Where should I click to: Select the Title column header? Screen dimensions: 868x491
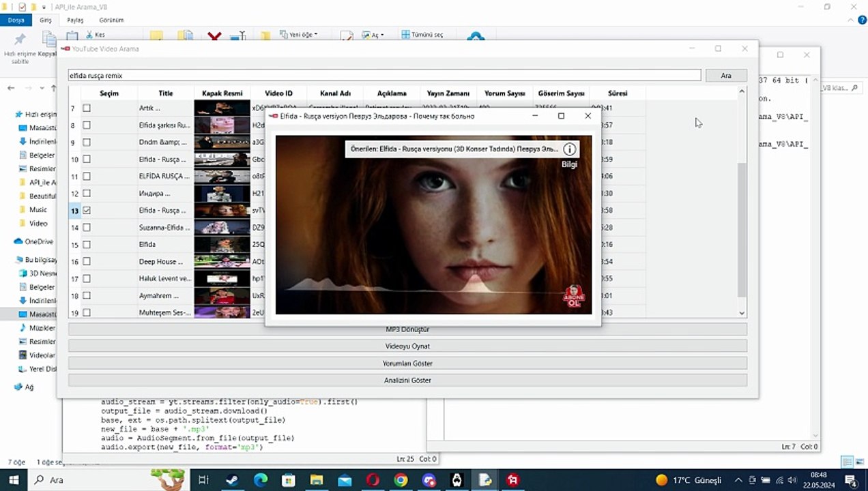tap(166, 93)
